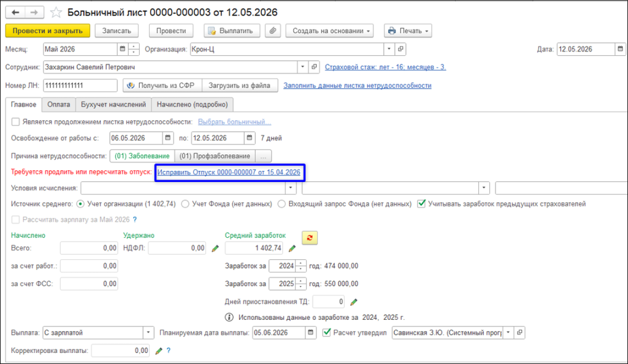Expand the Сотрудник dropdown list
The width and height of the screenshot is (628, 364).
click(302, 67)
